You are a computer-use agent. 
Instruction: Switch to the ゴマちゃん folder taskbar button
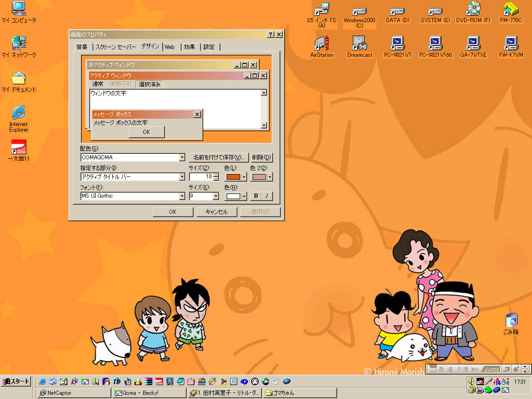coord(300,393)
